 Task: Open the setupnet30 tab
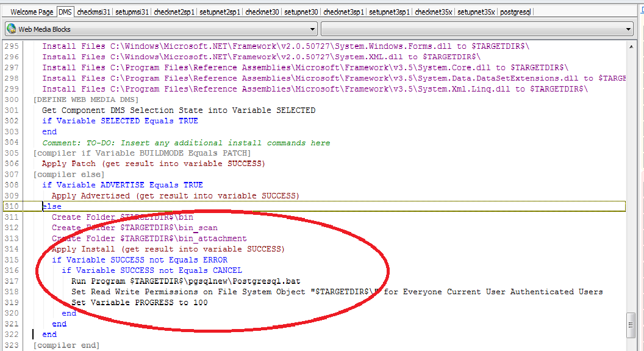[301, 12]
